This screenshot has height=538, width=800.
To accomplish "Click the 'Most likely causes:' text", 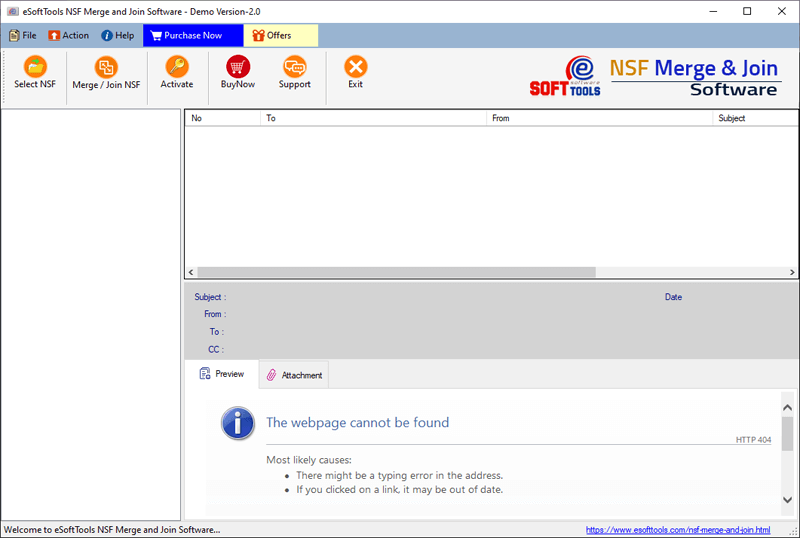I will [x=309, y=460].
